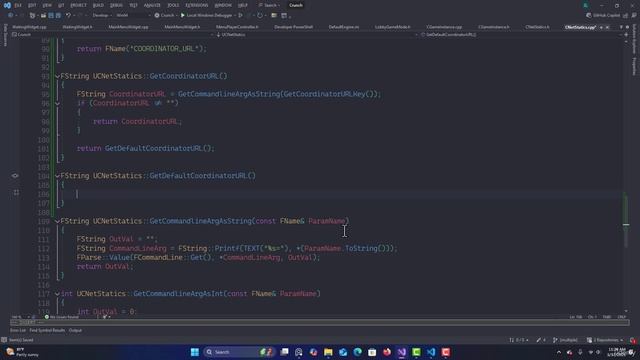Click the Save All icon in toolbar
This screenshot has height=360, width=640.
[x=58, y=16]
